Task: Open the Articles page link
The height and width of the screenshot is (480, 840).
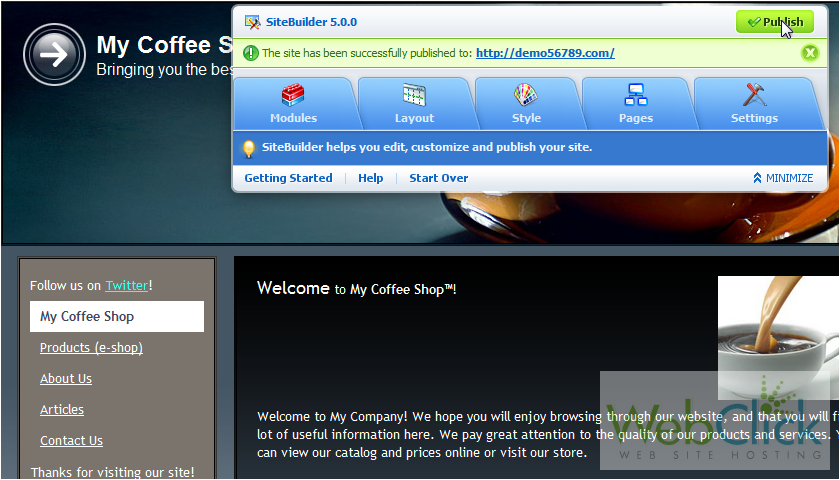Action: point(62,410)
